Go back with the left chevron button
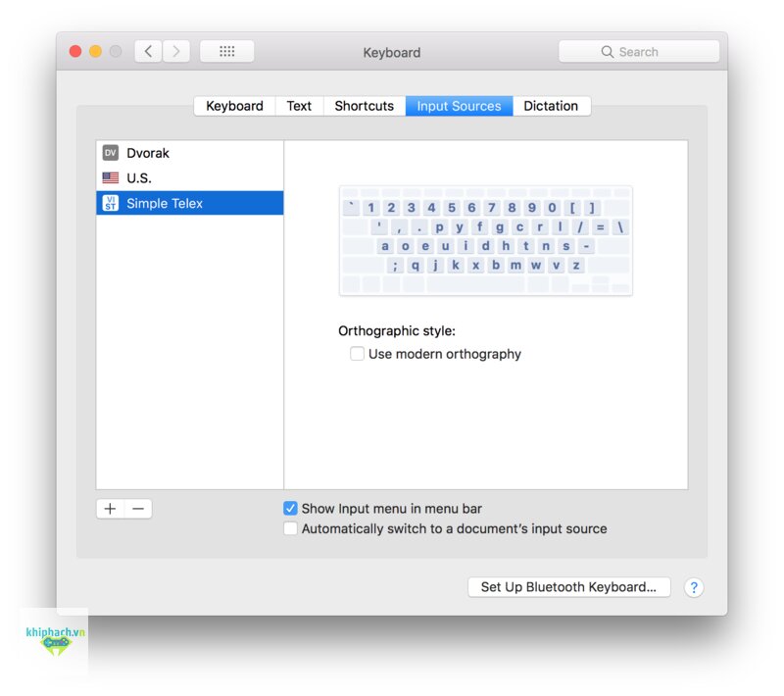784x696 pixels. click(148, 51)
